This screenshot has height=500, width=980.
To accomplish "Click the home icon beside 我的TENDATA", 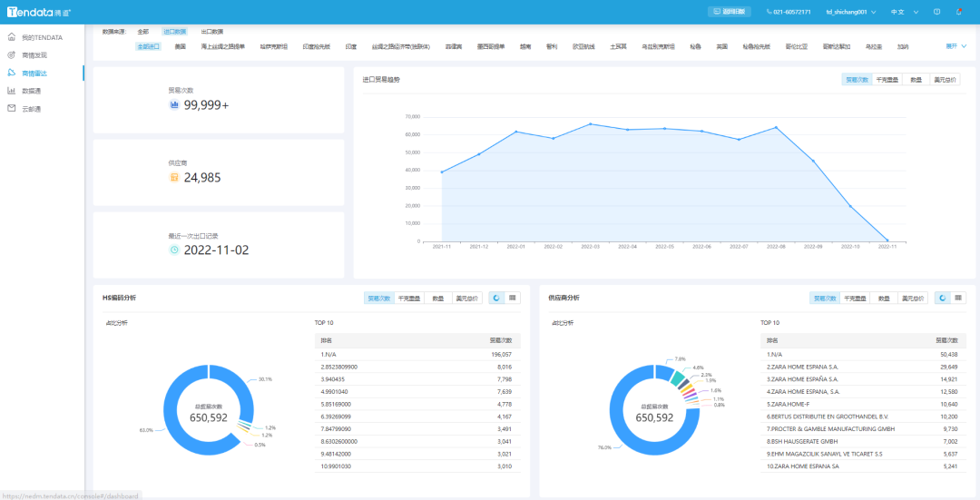I will pos(11,37).
